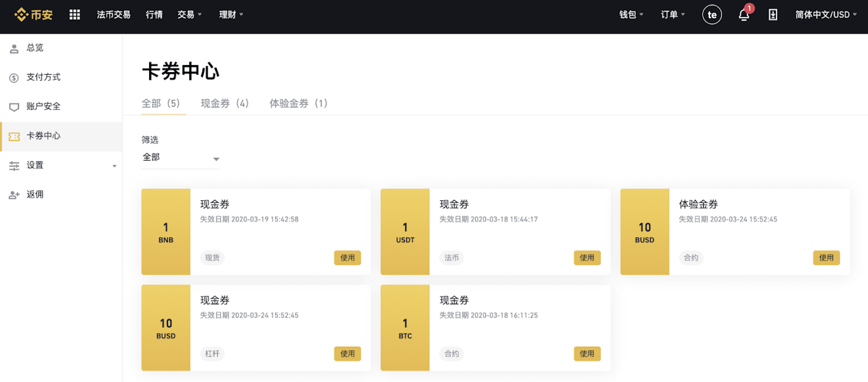Open the 筛选 全部 filter dropdown
This screenshot has width=868, height=382.
click(181, 158)
